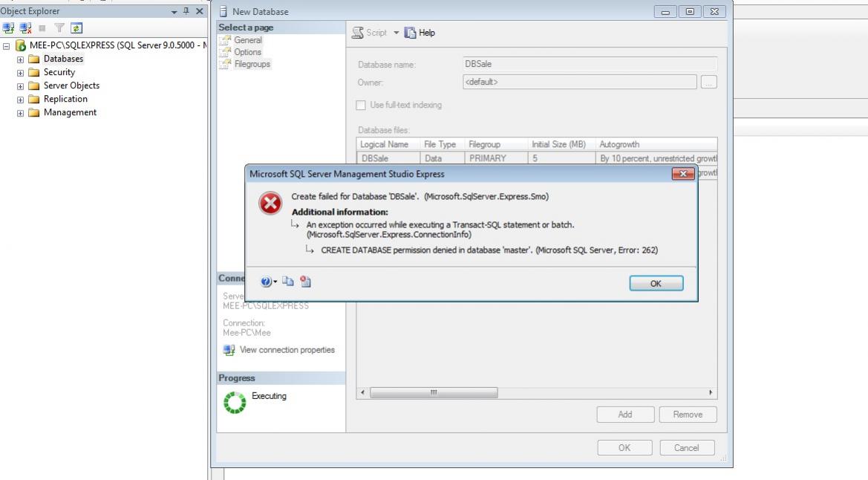Click the Stop square icon in Object Explorer
The width and height of the screenshot is (868, 480).
pyautogui.click(x=42, y=28)
